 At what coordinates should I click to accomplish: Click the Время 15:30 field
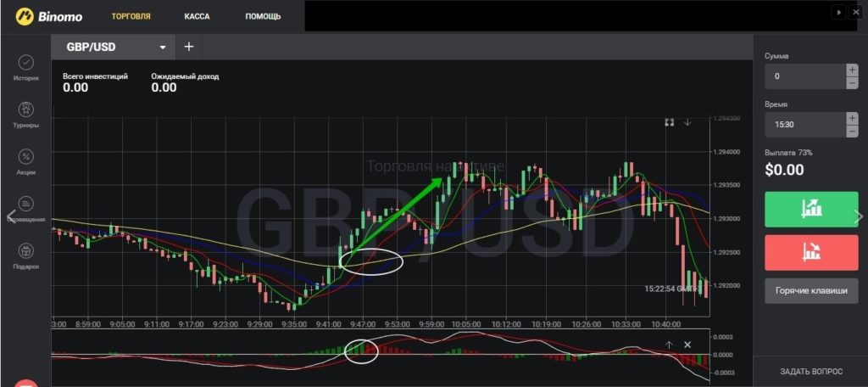pyautogui.click(x=805, y=125)
